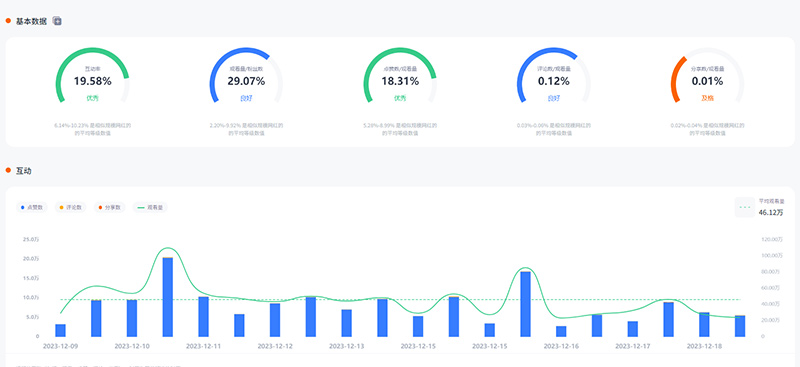Screen dimensions: 800x367
Task: Click the 2023-12-18 axis date label
Action: coord(704,346)
